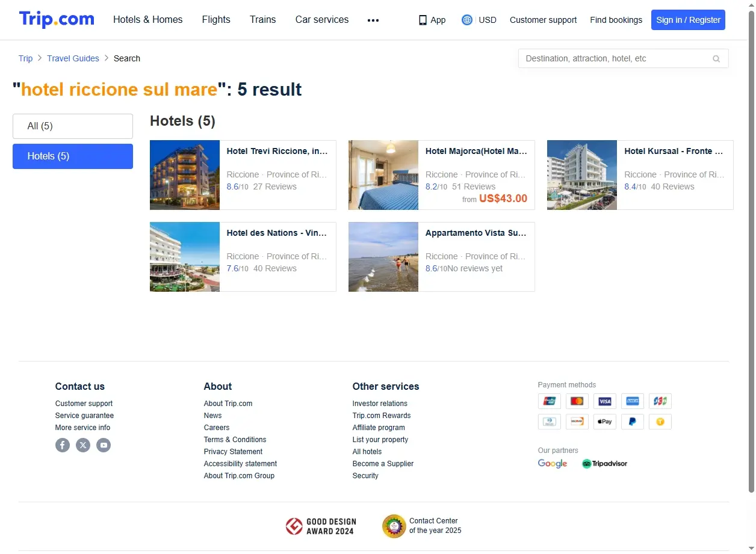Click the American Express payment icon

click(633, 401)
